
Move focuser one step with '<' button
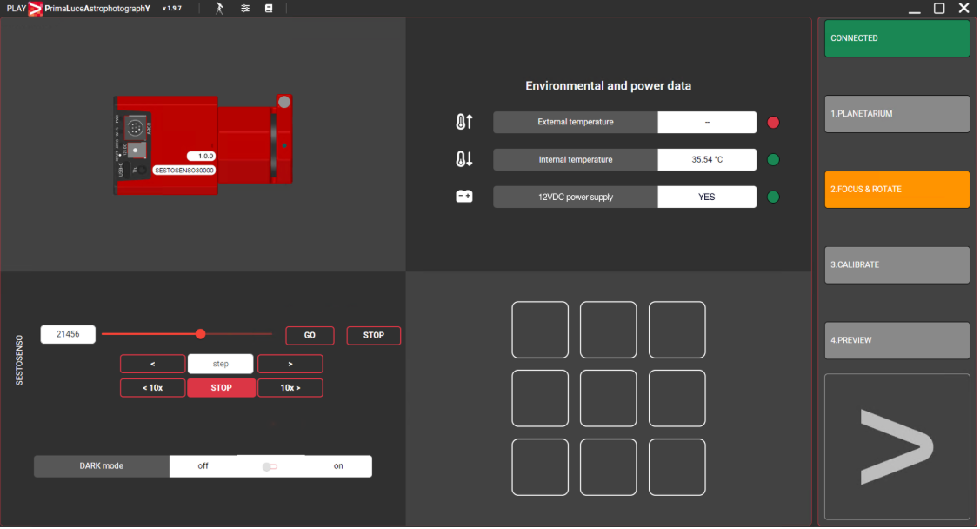(152, 364)
